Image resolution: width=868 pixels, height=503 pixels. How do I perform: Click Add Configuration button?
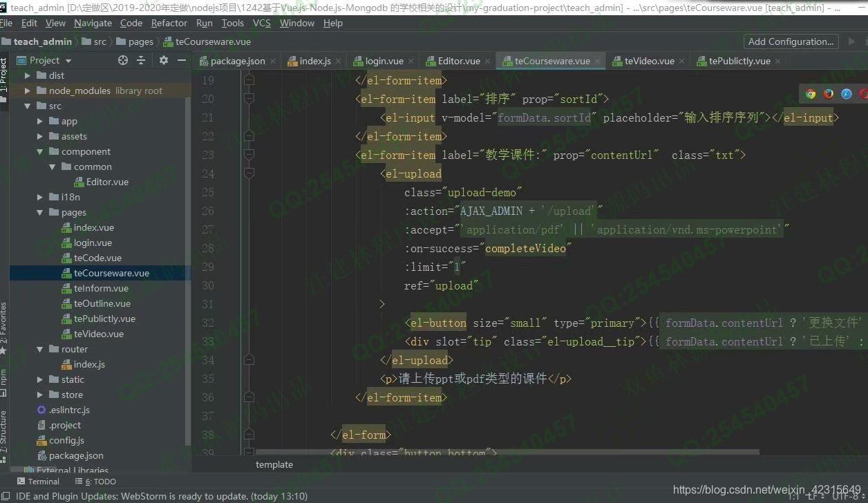(x=791, y=41)
